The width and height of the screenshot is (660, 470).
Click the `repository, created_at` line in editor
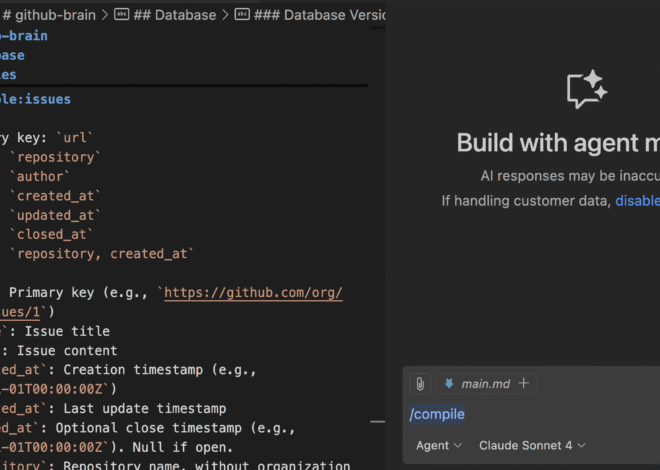coord(98,254)
